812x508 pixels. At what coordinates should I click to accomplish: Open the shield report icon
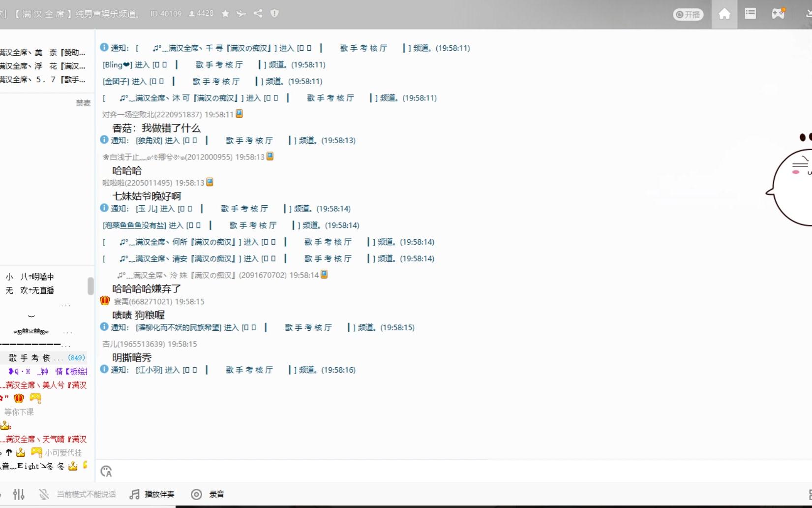point(274,14)
